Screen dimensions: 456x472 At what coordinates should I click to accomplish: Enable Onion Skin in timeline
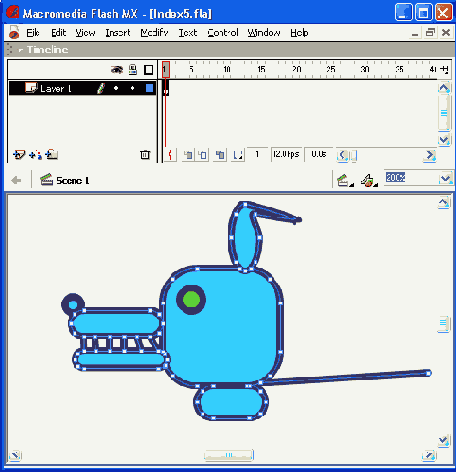188,155
